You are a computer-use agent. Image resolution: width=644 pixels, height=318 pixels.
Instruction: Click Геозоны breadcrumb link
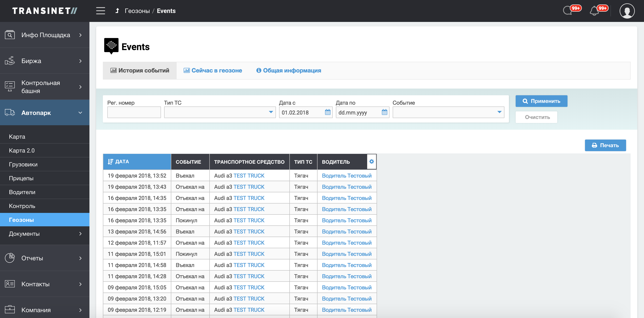coord(137,11)
